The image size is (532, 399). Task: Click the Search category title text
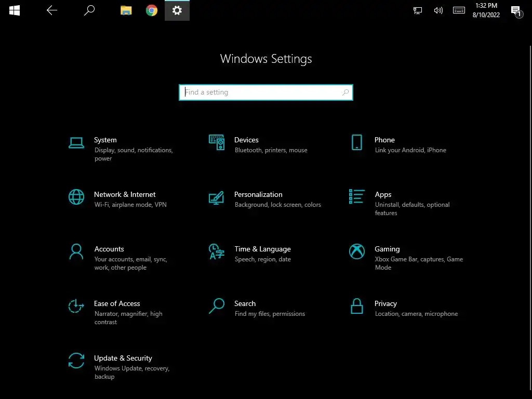(245, 303)
